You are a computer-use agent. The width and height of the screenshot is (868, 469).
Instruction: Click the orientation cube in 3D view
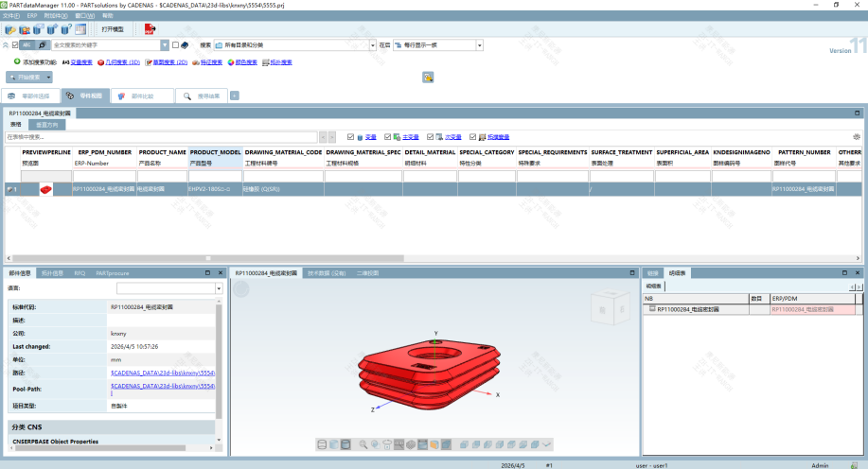[611, 308]
